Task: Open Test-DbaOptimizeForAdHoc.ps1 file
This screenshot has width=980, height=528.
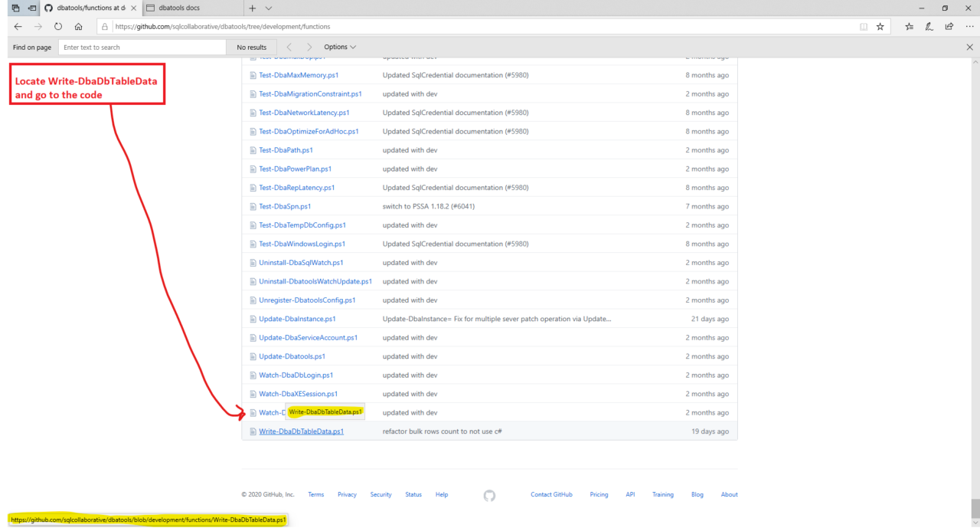Action: [x=309, y=132]
